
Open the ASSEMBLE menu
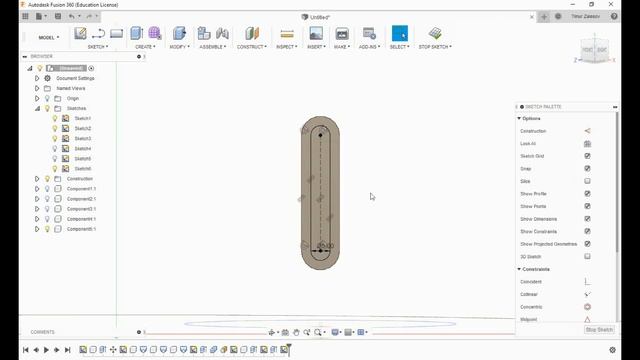pyautogui.click(x=213, y=47)
